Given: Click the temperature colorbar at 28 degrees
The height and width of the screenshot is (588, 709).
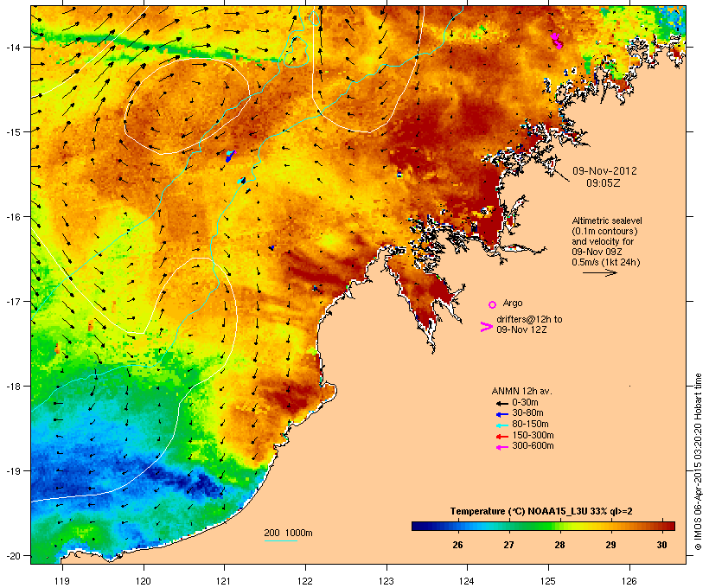Looking at the screenshot, I should [559, 526].
